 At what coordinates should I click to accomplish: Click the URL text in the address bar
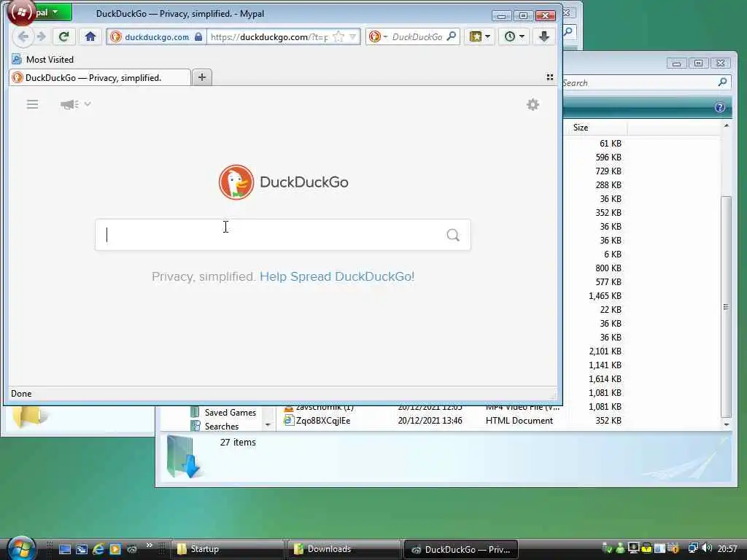[268, 36]
